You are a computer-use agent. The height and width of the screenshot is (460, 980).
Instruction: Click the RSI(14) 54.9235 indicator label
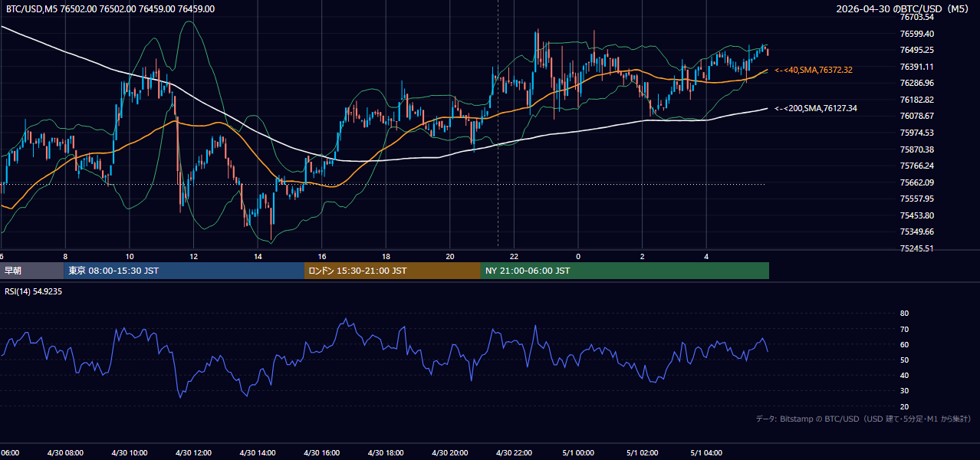34,291
